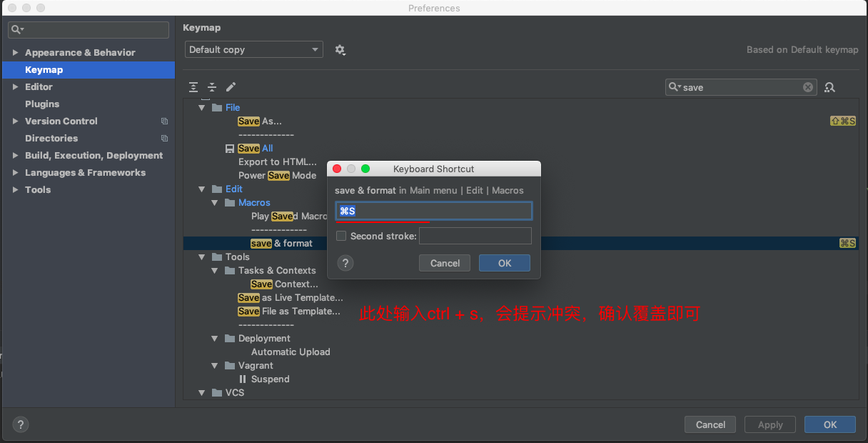
Task: Click the Preferences help icon at bottom left
Action: click(x=21, y=424)
